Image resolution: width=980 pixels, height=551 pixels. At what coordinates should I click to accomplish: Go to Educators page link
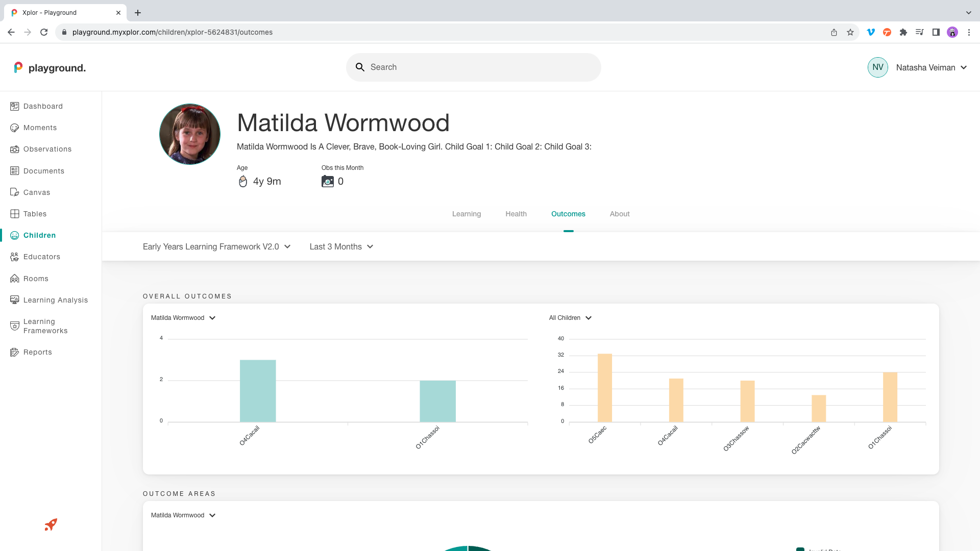pyautogui.click(x=42, y=257)
